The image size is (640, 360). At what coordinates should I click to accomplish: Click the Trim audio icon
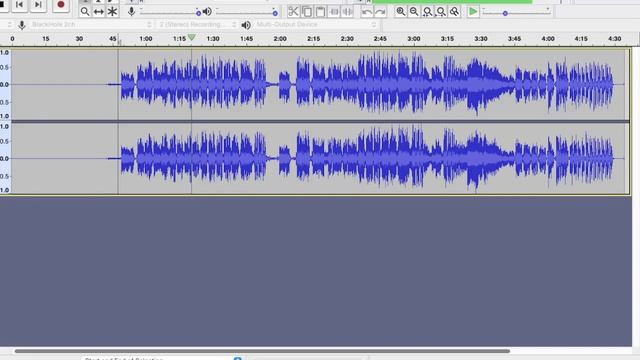pos(334,11)
